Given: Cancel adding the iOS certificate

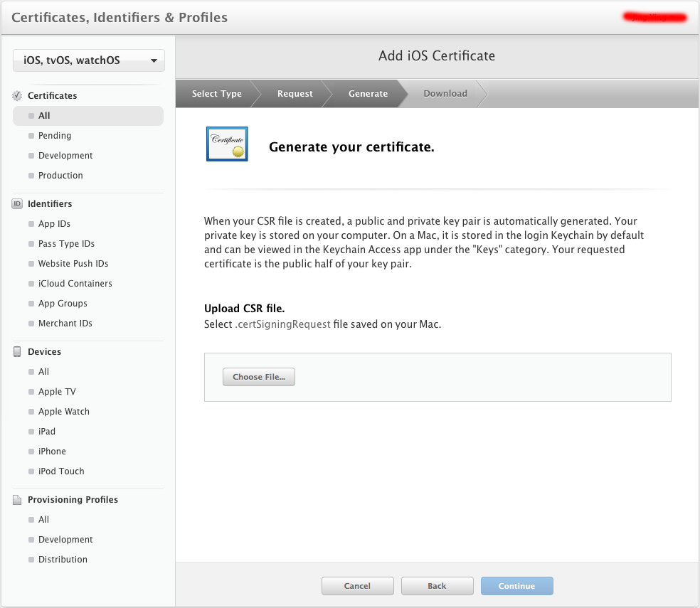Looking at the screenshot, I should tap(357, 586).
